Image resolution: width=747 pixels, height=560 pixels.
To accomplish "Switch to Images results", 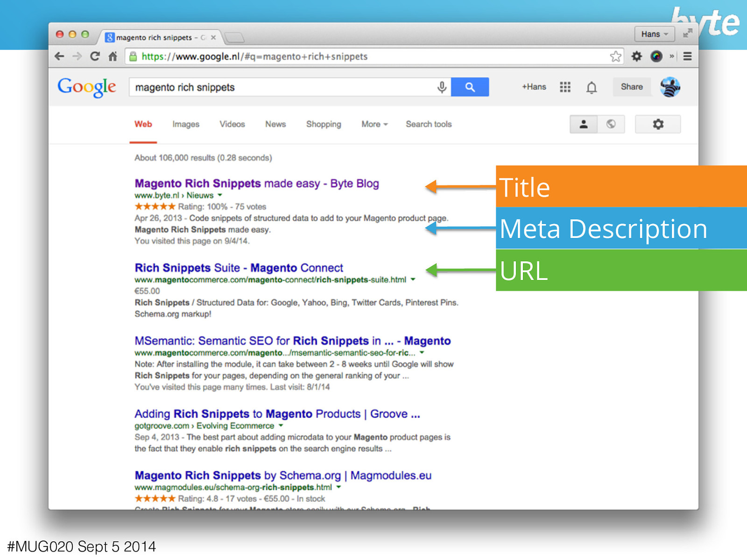I will [x=186, y=124].
